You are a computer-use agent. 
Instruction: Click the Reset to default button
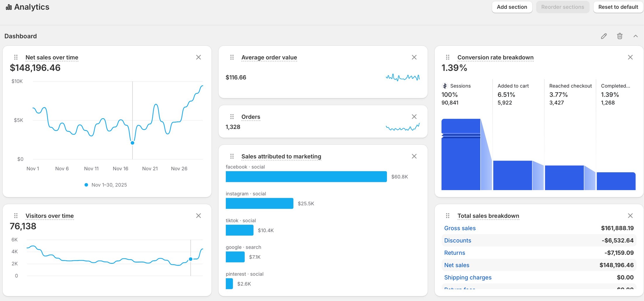tap(618, 7)
